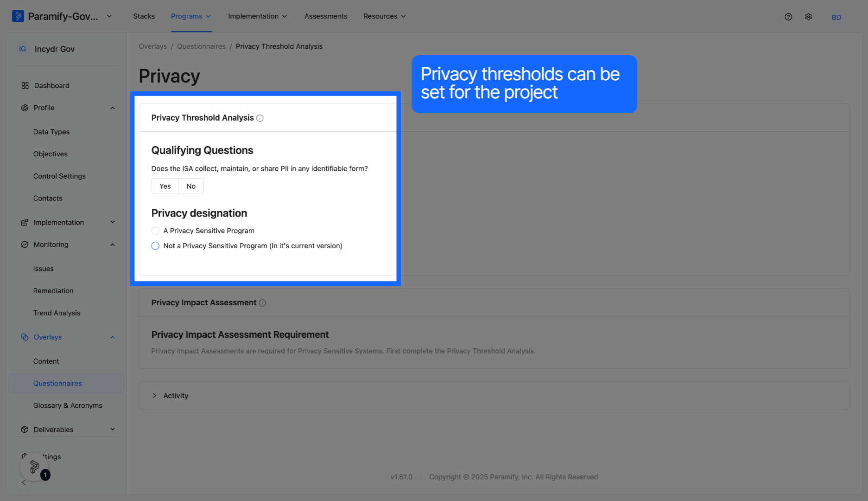This screenshot has height=501, width=868.
Task: Click the Monitoring sidebar icon
Action: (x=25, y=244)
